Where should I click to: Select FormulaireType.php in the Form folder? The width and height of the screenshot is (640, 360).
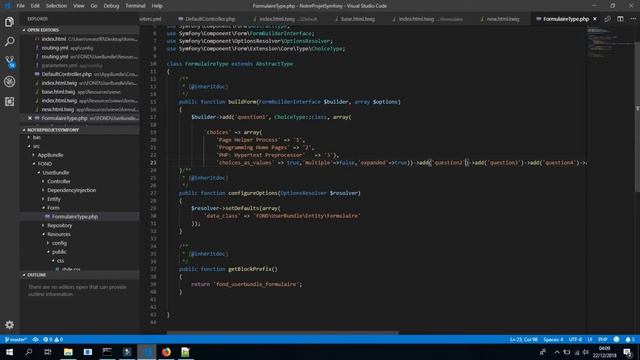click(75, 217)
